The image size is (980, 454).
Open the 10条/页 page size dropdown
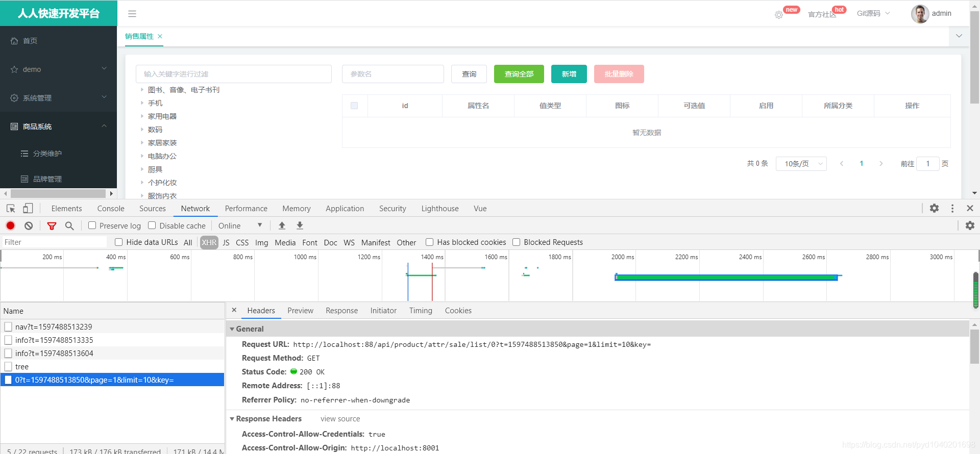coord(801,164)
